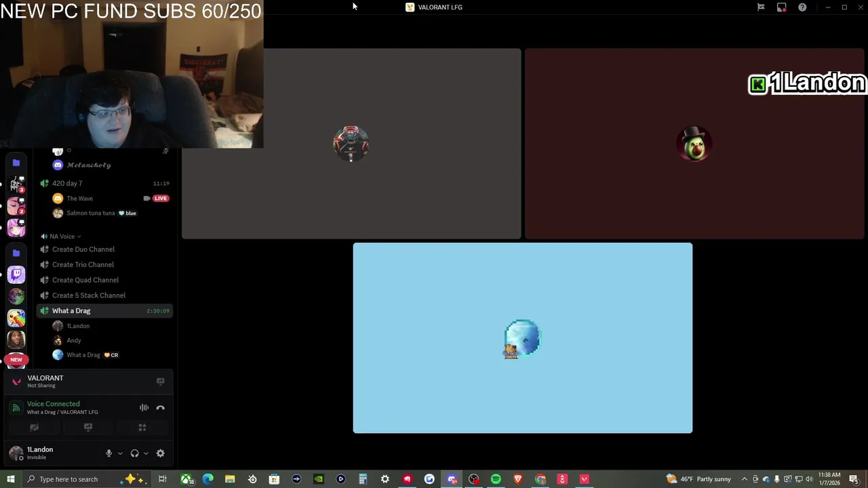
Task: Open the notification center icon
Action: pos(856,479)
